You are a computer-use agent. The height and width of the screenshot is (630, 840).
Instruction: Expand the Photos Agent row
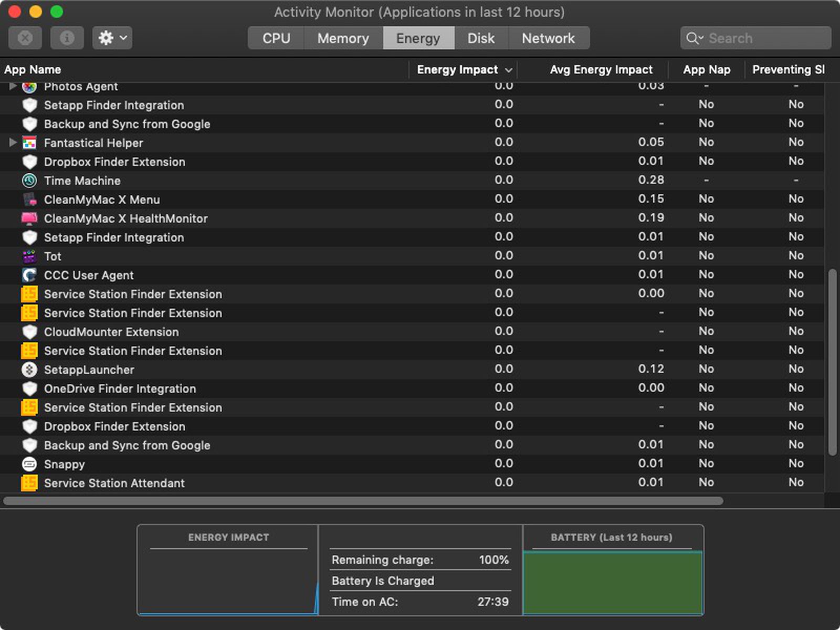click(x=13, y=86)
